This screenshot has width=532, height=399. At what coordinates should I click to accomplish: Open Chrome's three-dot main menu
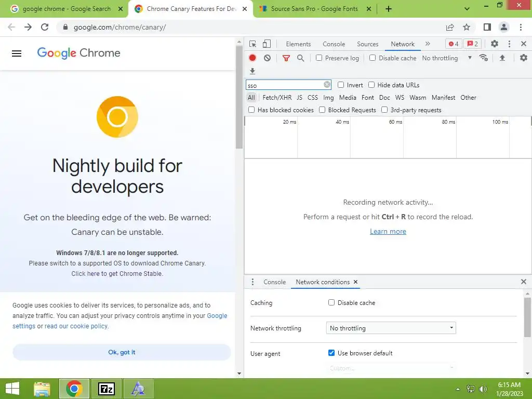pos(521,27)
